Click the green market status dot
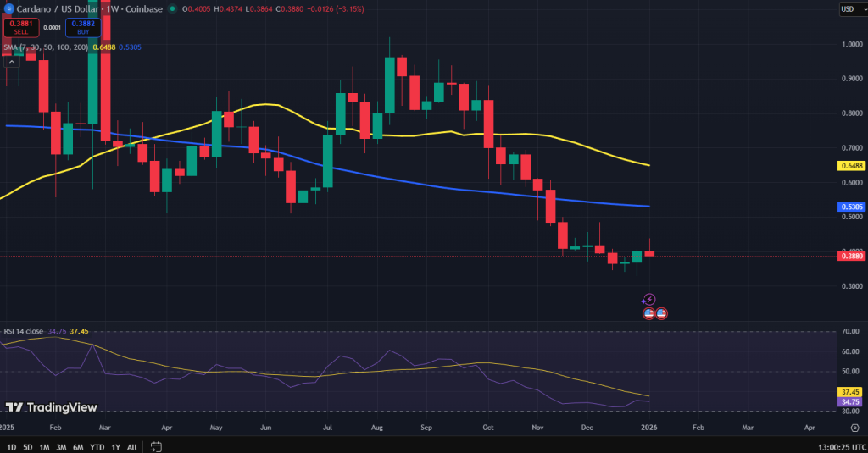The image size is (868, 453). (x=173, y=8)
